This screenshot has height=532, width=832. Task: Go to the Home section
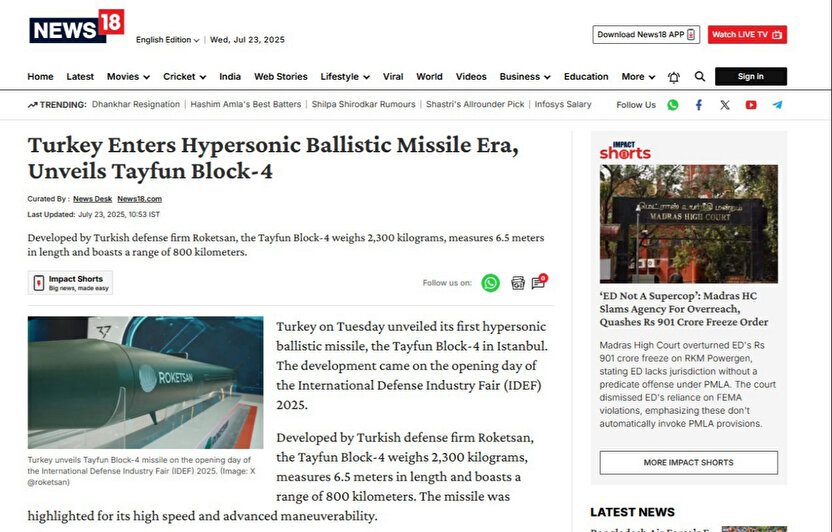pos(40,77)
